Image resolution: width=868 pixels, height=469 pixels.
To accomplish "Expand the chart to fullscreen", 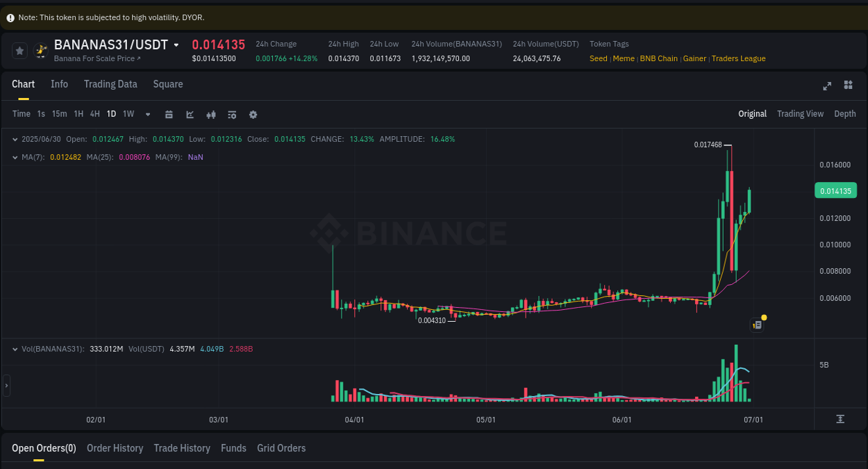I will pos(827,85).
